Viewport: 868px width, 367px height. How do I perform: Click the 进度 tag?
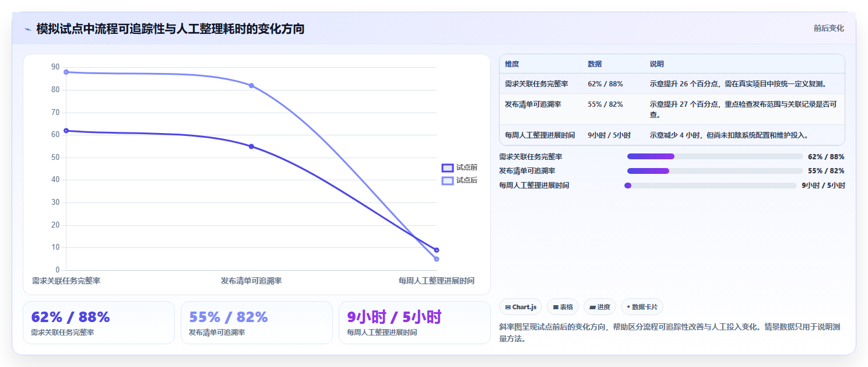point(599,307)
